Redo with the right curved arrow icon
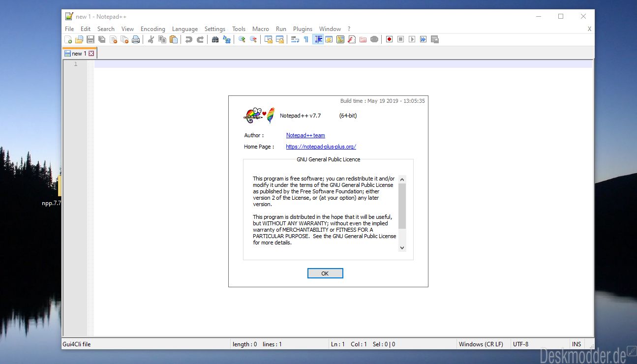The image size is (637, 364). [200, 39]
